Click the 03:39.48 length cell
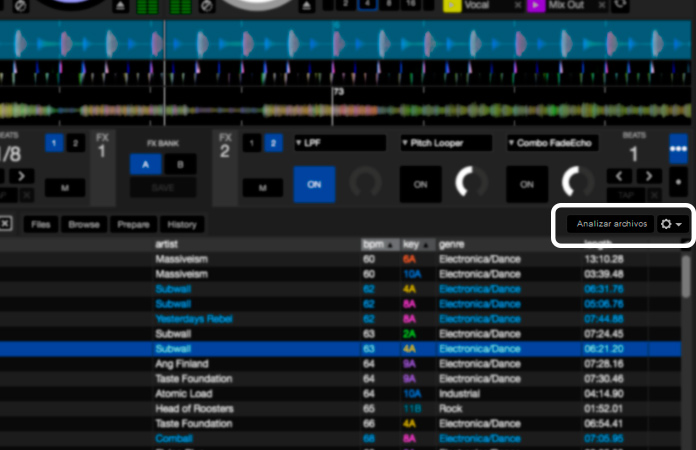696x450 pixels. 604,274
